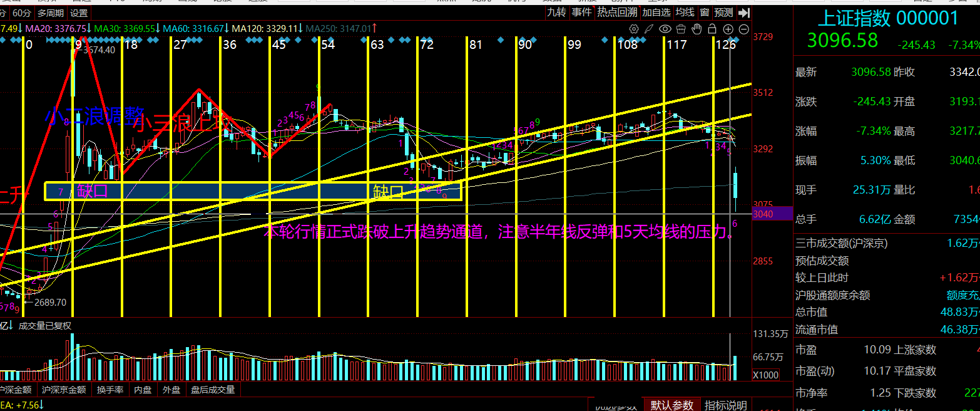980x411 pixels.
Task: Switch to the 60分 period tab
Action: [21, 13]
